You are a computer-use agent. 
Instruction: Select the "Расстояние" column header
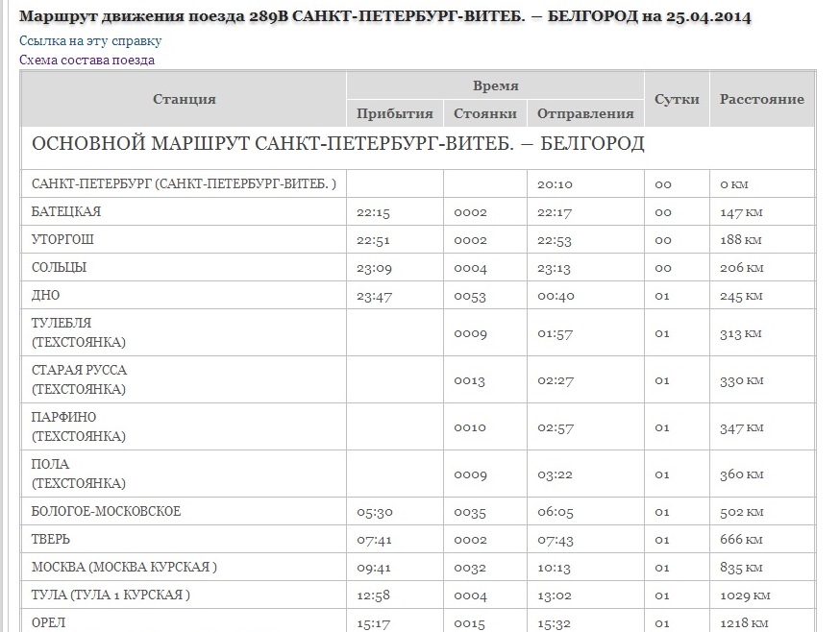pos(761,99)
